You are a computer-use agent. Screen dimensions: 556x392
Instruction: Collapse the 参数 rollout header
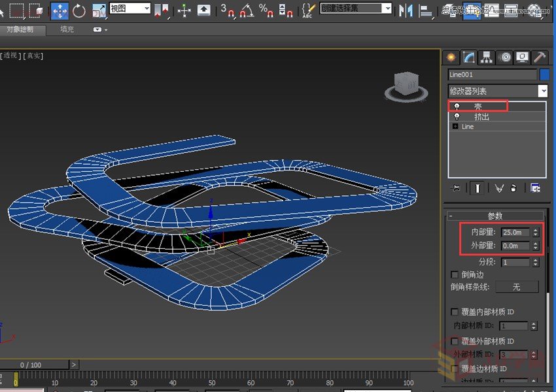point(495,216)
